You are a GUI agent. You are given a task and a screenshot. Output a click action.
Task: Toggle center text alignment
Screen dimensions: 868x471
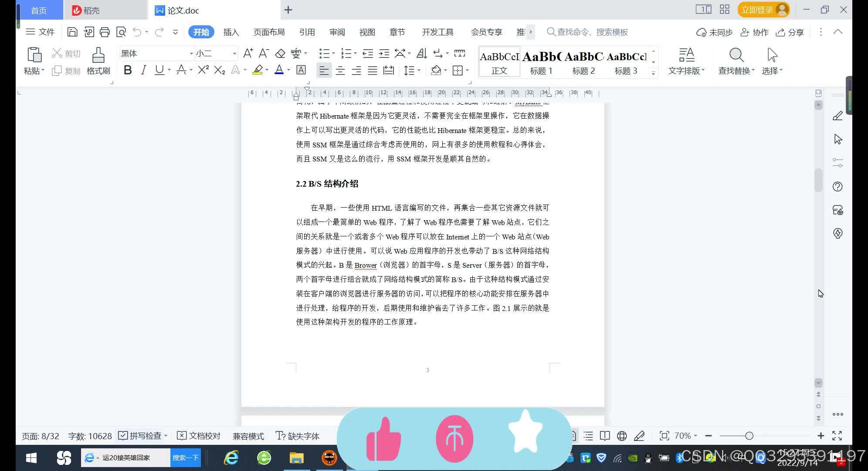340,70
